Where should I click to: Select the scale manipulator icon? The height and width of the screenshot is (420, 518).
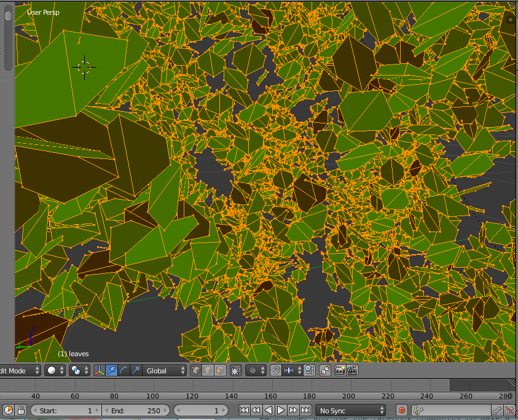click(x=136, y=370)
